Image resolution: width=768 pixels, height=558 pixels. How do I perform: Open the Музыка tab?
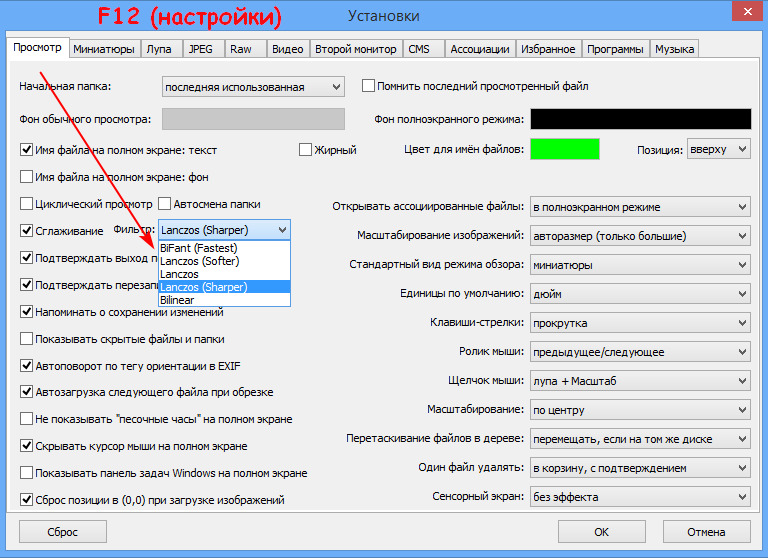coord(674,49)
